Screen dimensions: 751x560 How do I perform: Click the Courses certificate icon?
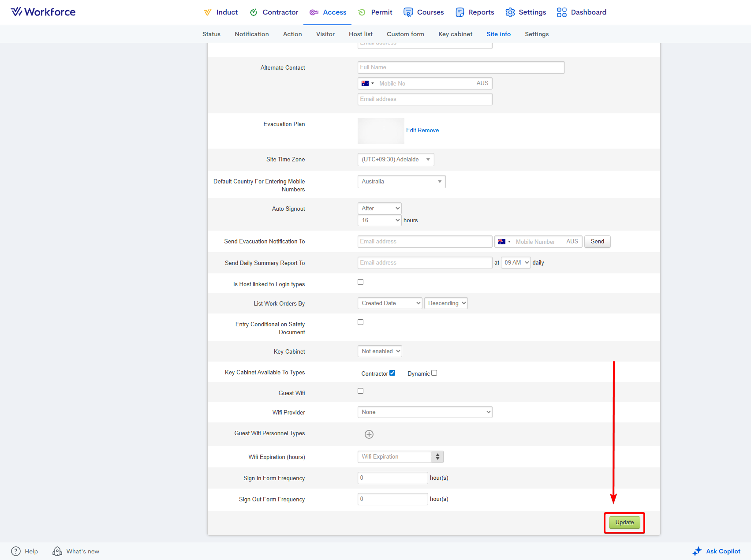coord(408,12)
